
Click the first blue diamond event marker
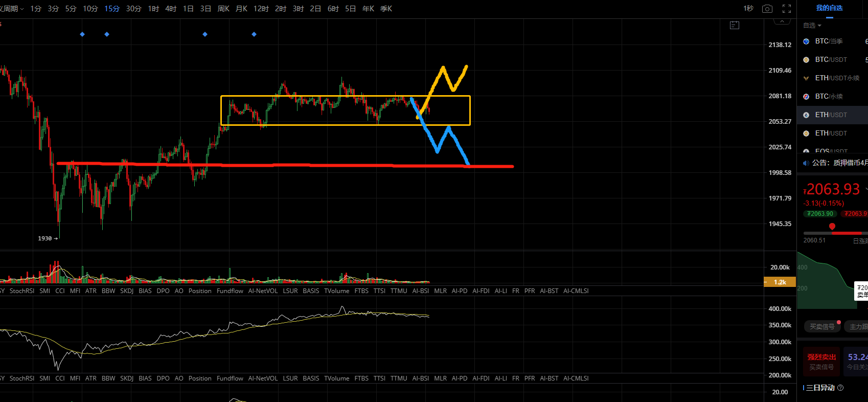tap(82, 34)
